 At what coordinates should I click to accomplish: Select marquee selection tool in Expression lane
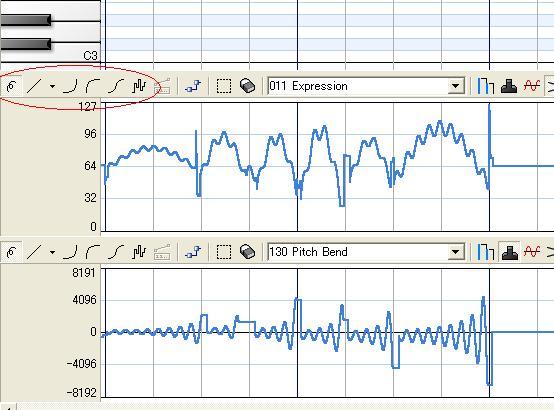224,86
